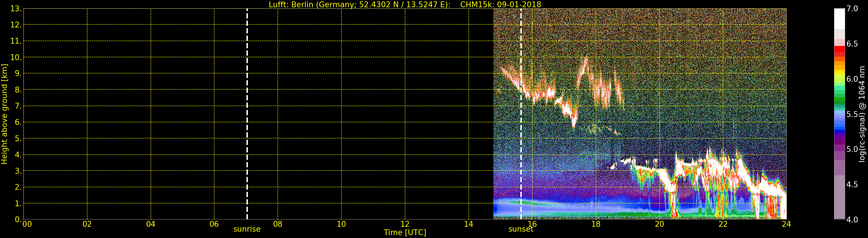Image resolution: width=868 pixels, height=238 pixels.
Task: Click the 'sunset' label below the axis
Action: coord(521,229)
